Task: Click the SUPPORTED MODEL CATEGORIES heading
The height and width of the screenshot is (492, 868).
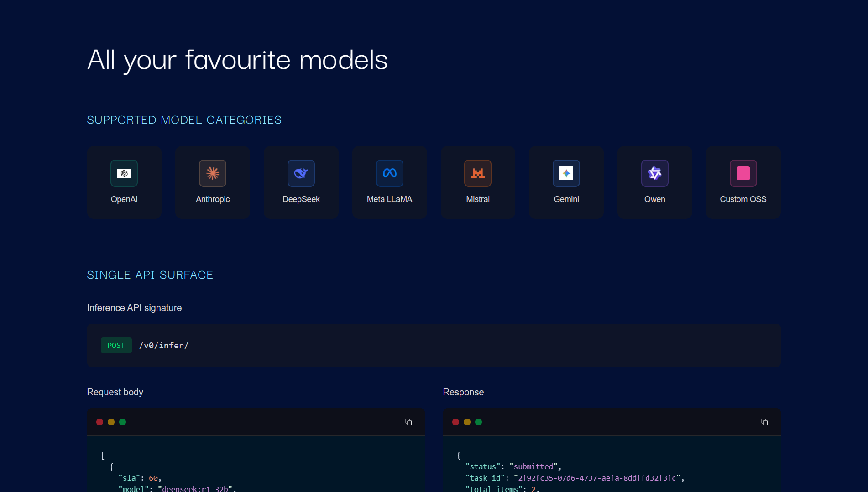Action: point(184,119)
